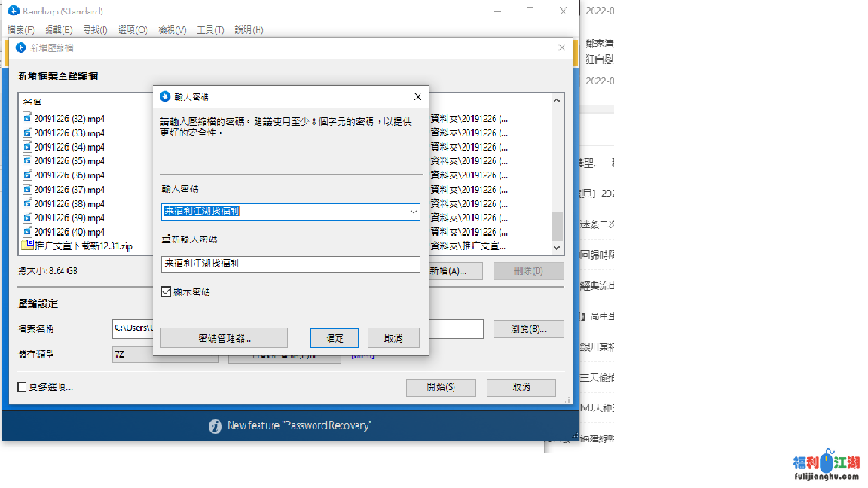Image resolution: width=868 pixels, height=488 pixels.
Task: Enable the 更多選項 checkbox
Action: click(23, 387)
